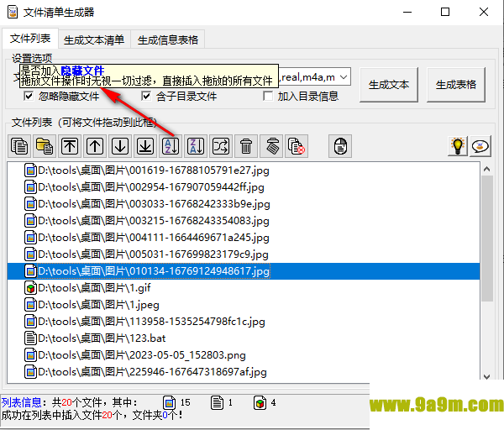Click the 123.bat document file icon

point(30,338)
